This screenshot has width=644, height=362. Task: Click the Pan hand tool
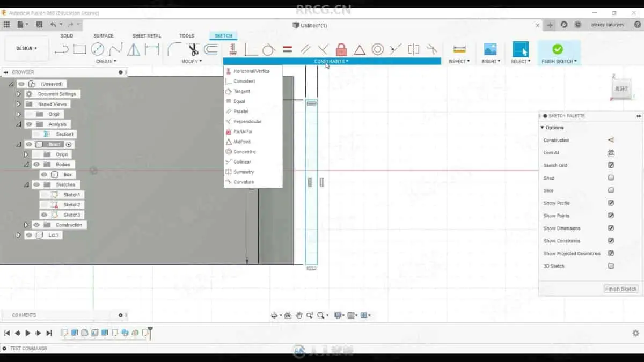pos(299,315)
